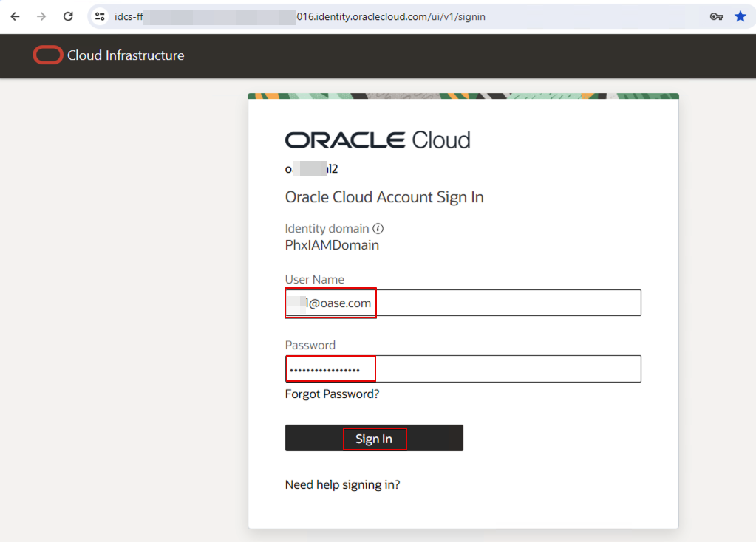
Task: Open Need help signing in? link
Action: click(x=342, y=484)
